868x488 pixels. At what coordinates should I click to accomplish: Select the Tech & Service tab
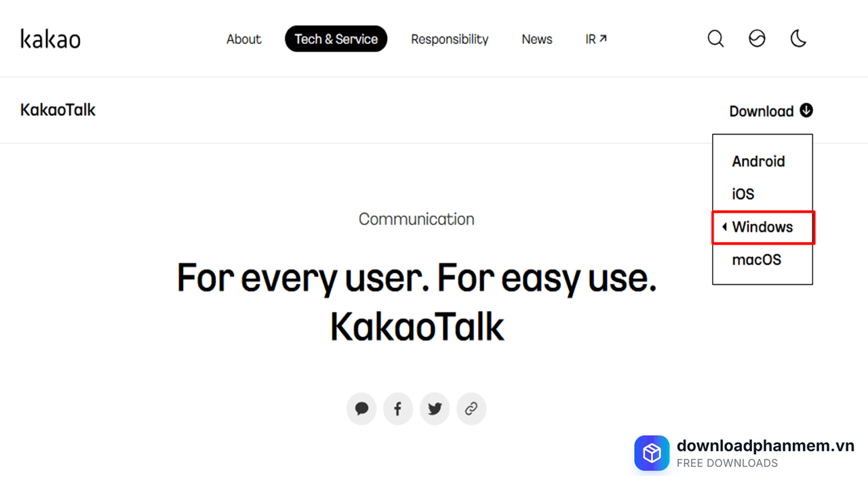tap(336, 39)
